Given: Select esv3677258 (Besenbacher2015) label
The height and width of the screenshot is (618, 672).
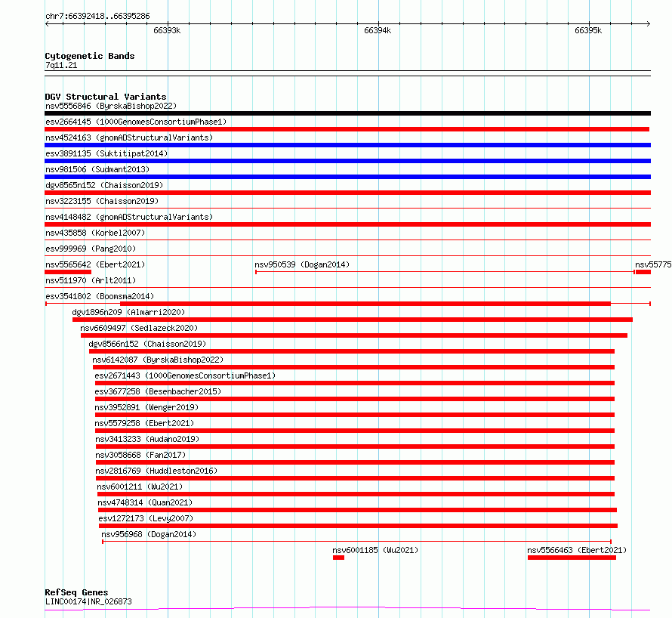Looking at the screenshot, I should pos(158,391).
